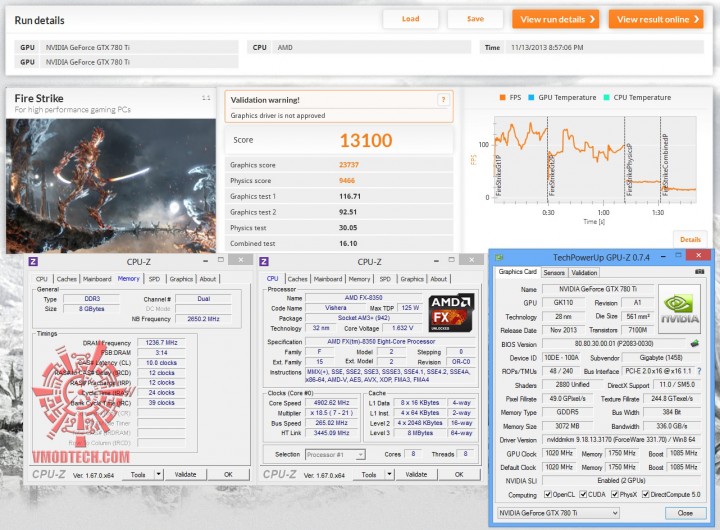
Task: Click the bus interface question mark in GPU-Z
Action: (x=699, y=371)
